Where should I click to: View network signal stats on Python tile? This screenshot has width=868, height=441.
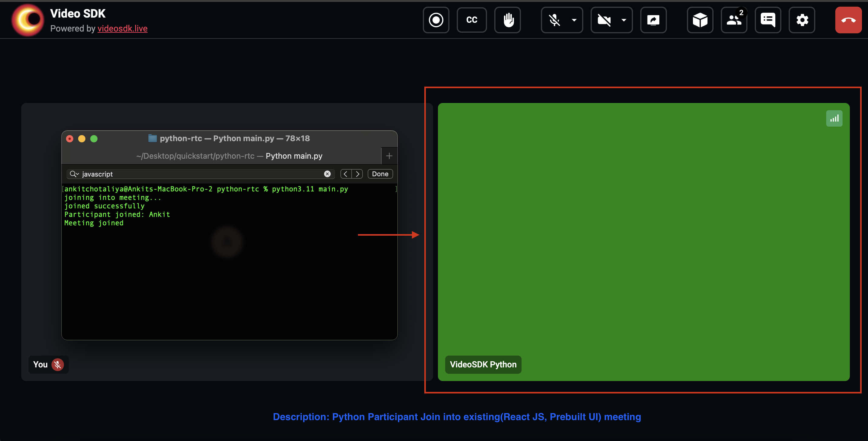click(834, 119)
